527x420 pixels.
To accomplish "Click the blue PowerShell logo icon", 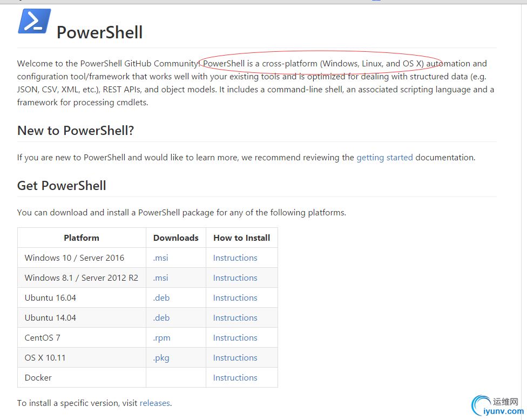I will point(34,21).
